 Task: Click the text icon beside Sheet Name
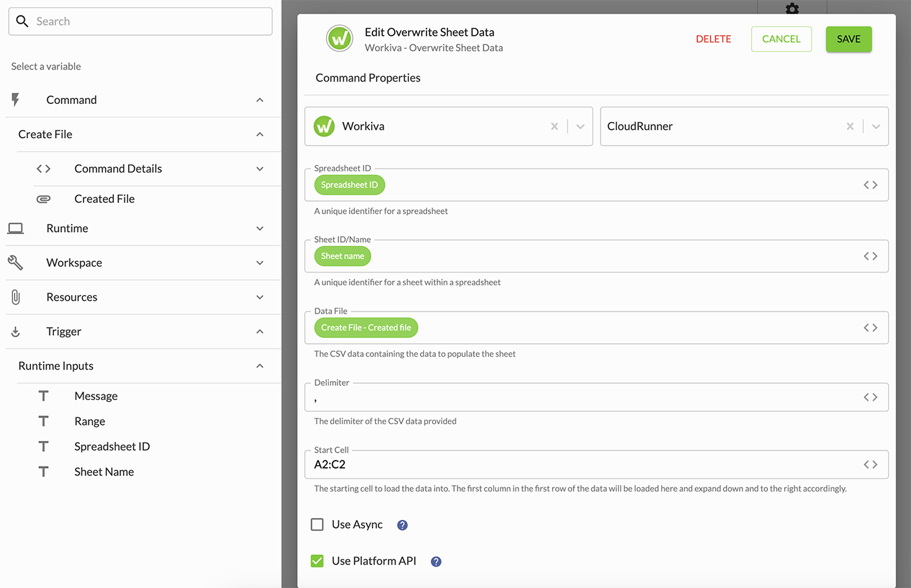(43, 471)
